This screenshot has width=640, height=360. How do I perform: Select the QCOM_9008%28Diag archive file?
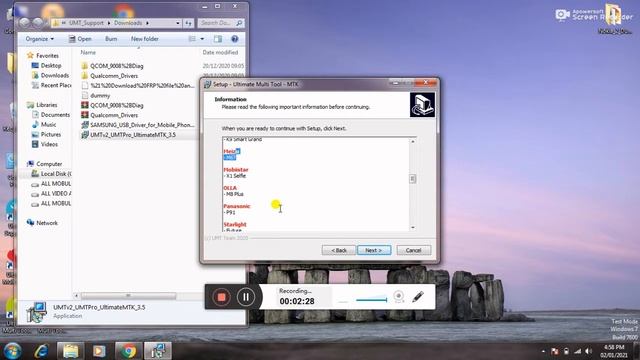[x=116, y=105]
